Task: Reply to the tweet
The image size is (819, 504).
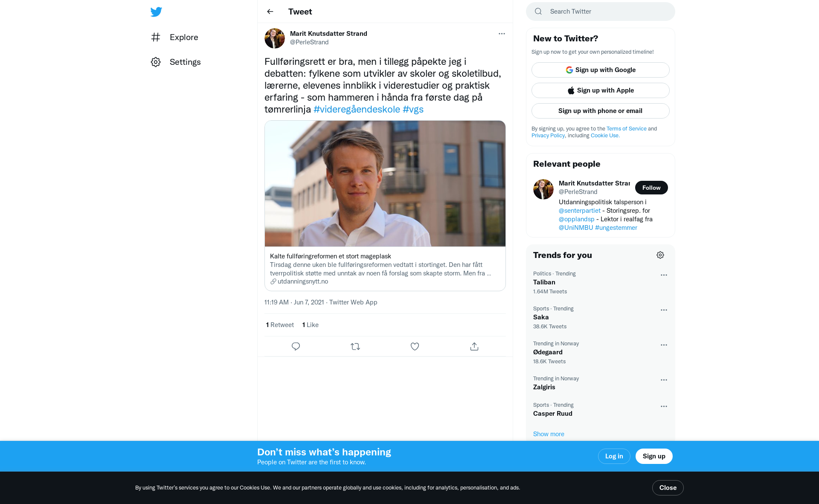Action: click(296, 346)
